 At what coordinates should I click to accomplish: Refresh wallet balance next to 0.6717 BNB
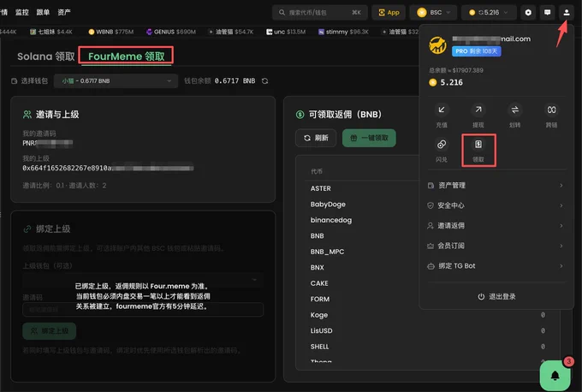coord(264,81)
